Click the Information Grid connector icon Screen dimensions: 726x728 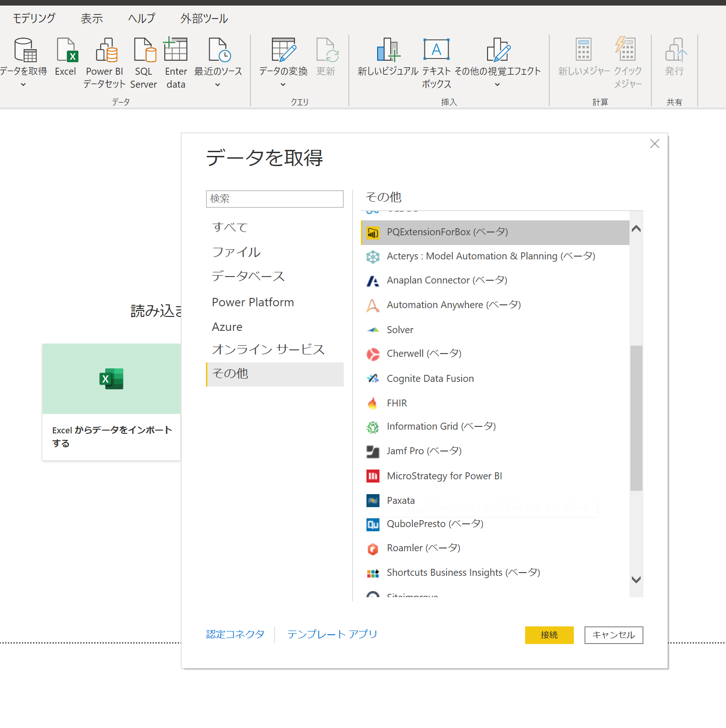click(x=373, y=427)
